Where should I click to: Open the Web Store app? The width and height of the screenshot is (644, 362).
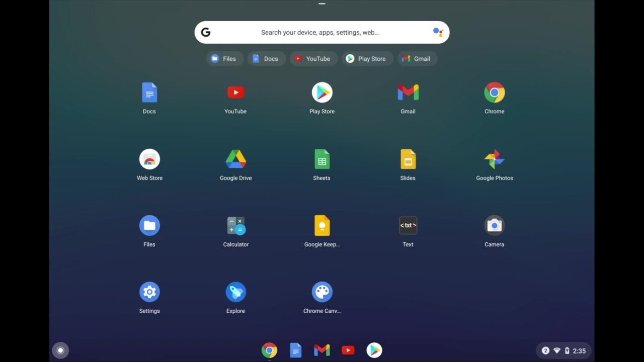tap(149, 159)
